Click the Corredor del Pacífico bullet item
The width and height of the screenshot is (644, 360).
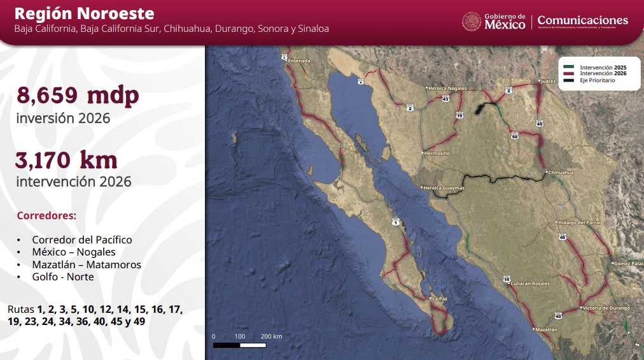82,240
